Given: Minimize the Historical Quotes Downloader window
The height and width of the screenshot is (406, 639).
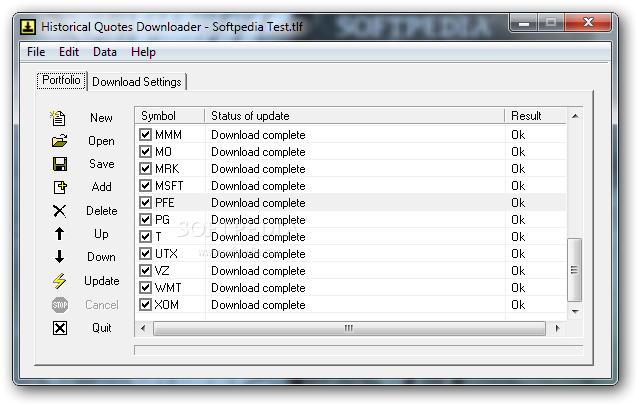Looking at the screenshot, I should pyautogui.click(x=524, y=23).
